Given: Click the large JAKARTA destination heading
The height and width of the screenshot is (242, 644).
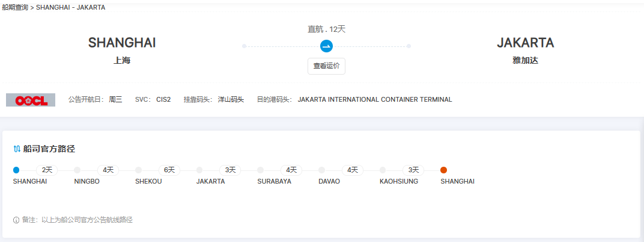Looking at the screenshot, I should pyautogui.click(x=525, y=43).
